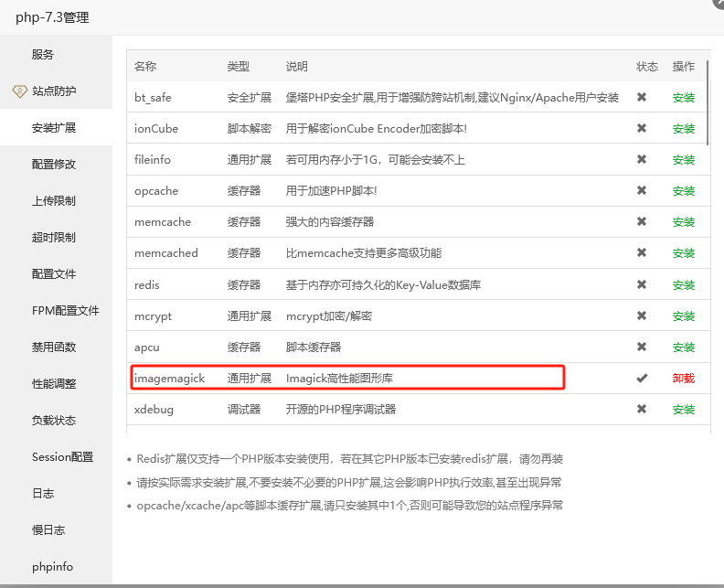
Task: Open the 站点防护 sidebar tab
Action: 54,91
